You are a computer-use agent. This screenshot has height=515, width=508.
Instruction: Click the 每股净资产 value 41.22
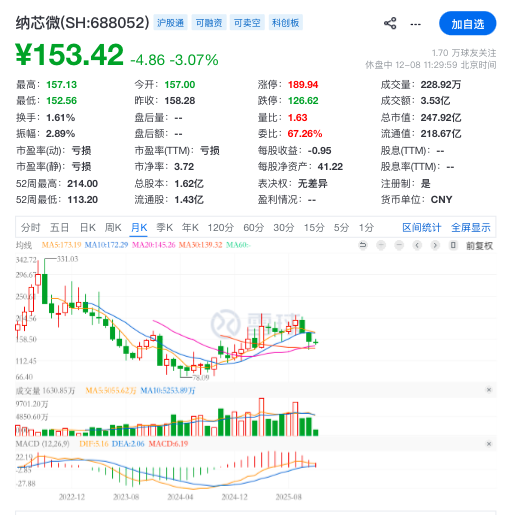330,167
